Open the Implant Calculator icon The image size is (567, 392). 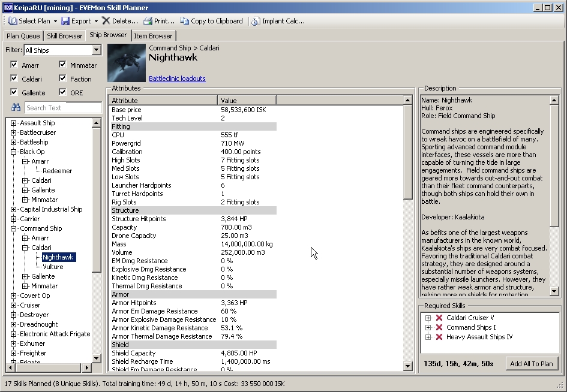(255, 21)
